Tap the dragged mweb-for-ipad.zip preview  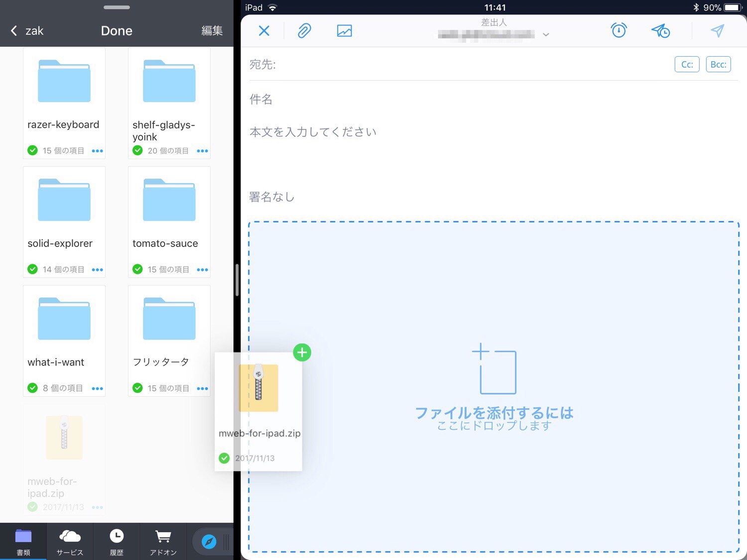click(x=258, y=412)
